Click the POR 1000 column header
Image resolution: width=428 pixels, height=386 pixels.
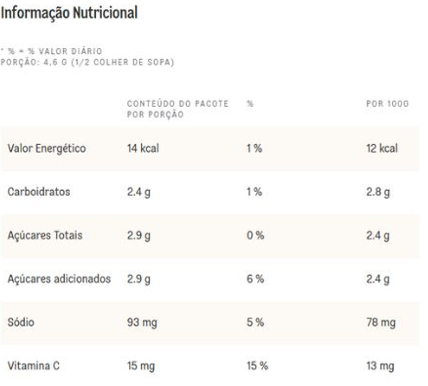387,104
